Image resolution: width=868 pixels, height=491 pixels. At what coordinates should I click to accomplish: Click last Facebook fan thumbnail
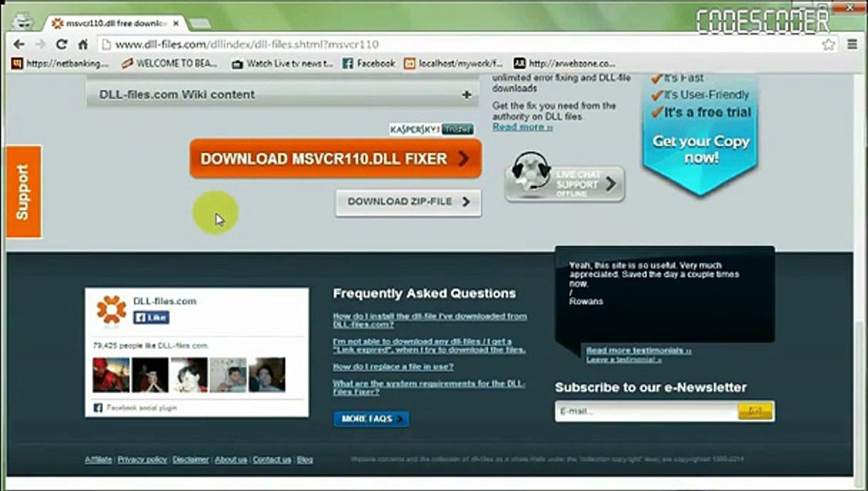coord(267,374)
